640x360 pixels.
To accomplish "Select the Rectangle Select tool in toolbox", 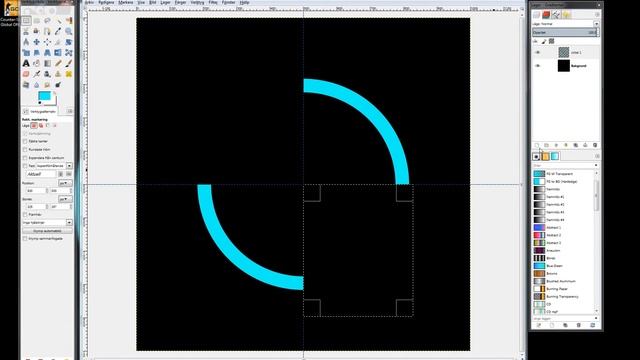I will tap(26, 20).
